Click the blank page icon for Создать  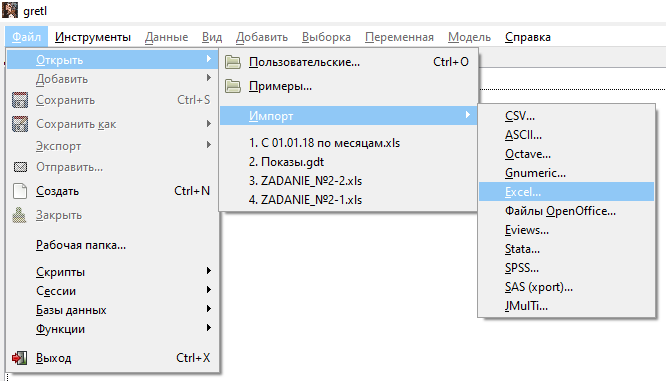[x=20, y=191]
